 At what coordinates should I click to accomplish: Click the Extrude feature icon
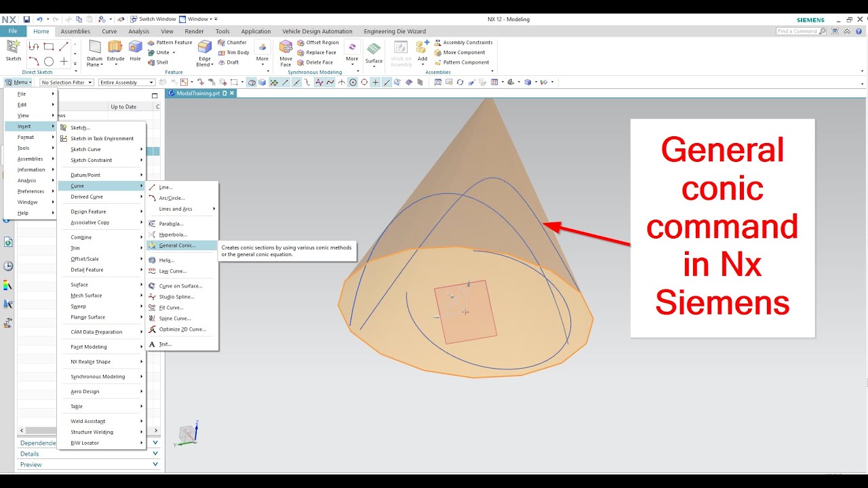point(115,51)
